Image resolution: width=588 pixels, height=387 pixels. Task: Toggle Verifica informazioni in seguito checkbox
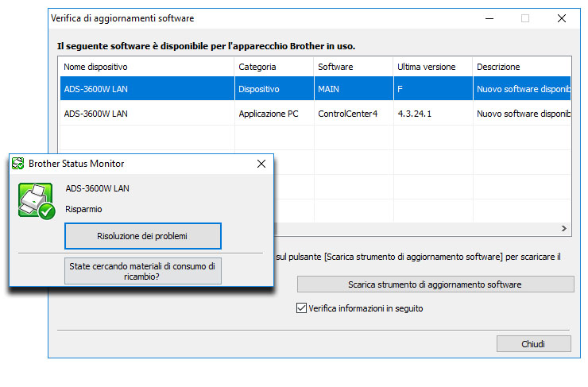(301, 308)
